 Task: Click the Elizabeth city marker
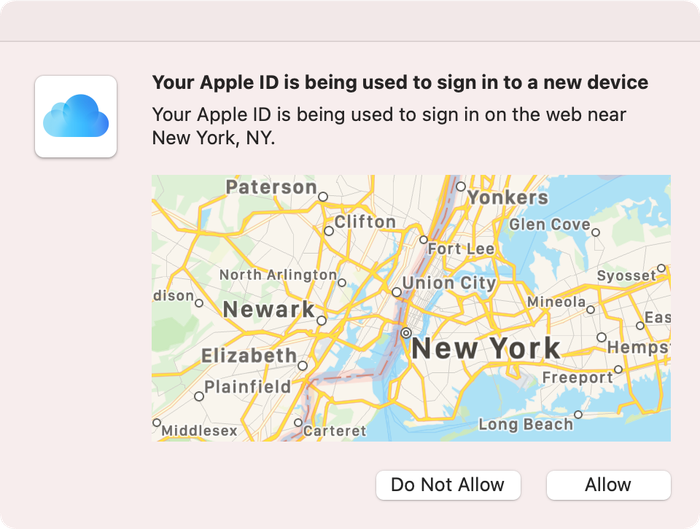[303, 366]
